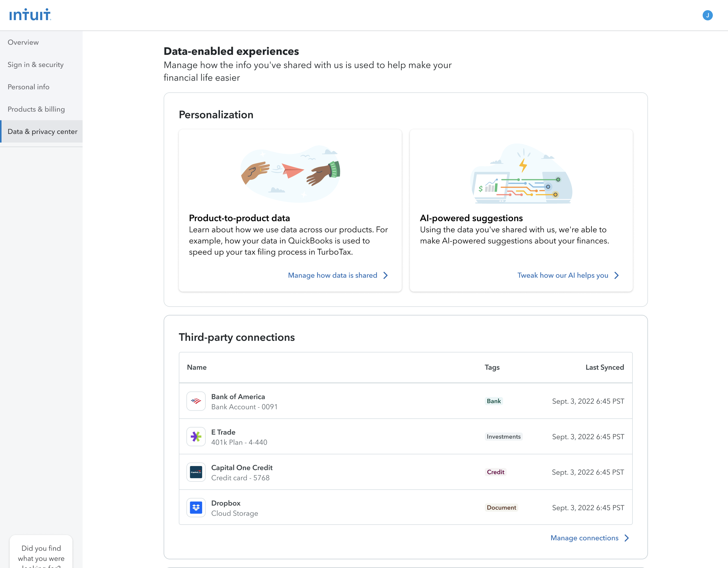Click the Dropbox logo icon
The width and height of the screenshot is (728, 568).
pyautogui.click(x=196, y=508)
